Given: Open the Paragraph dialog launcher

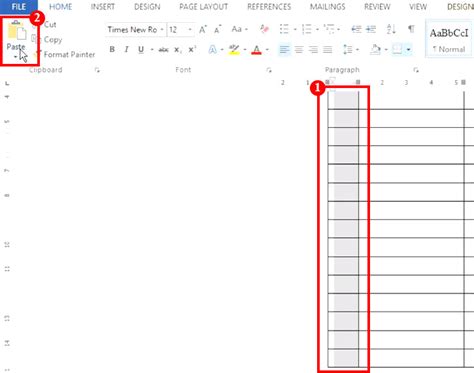Looking at the screenshot, I should 416,70.
